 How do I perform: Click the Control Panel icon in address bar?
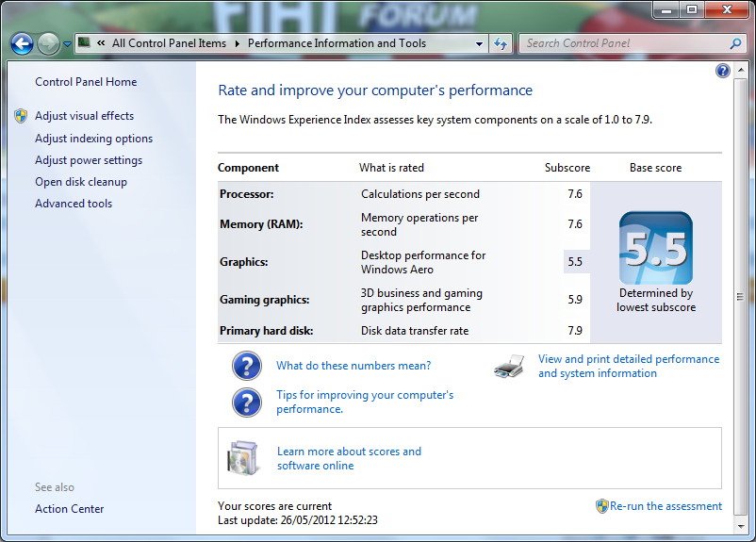click(85, 43)
